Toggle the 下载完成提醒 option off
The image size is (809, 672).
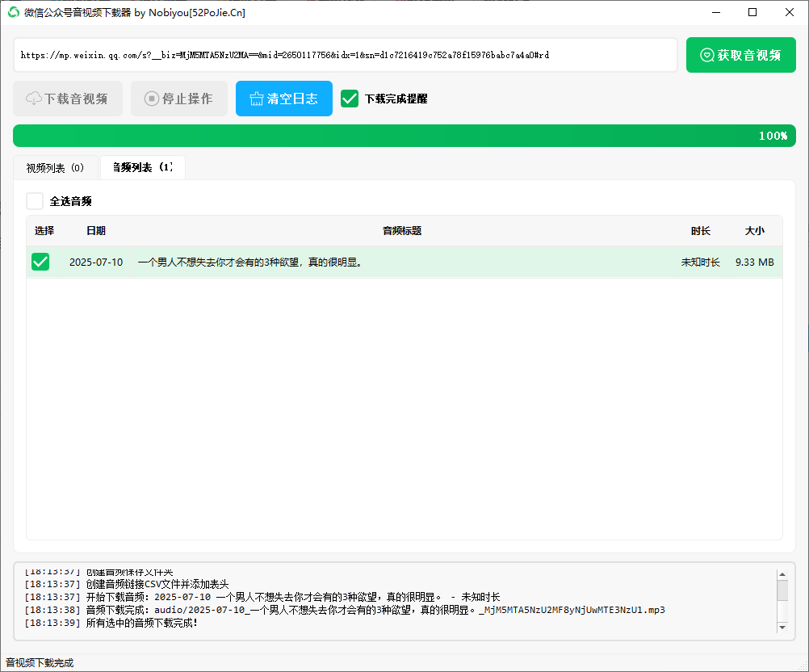[x=350, y=98]
